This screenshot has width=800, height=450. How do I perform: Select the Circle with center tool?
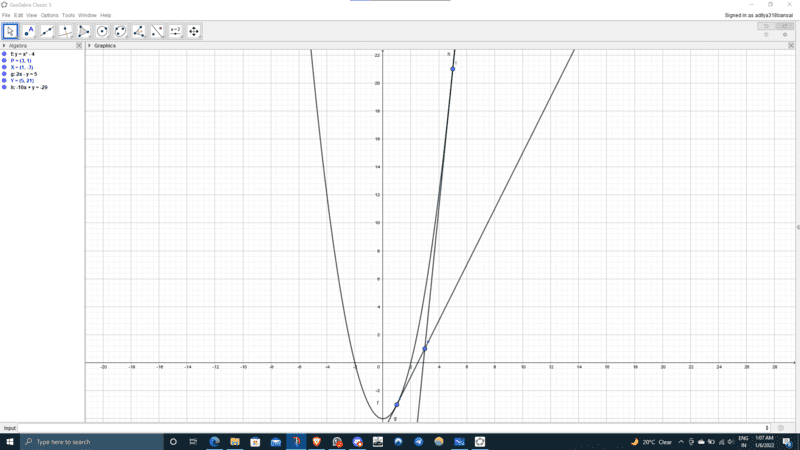pyautogui.click(x=102, y=31)
